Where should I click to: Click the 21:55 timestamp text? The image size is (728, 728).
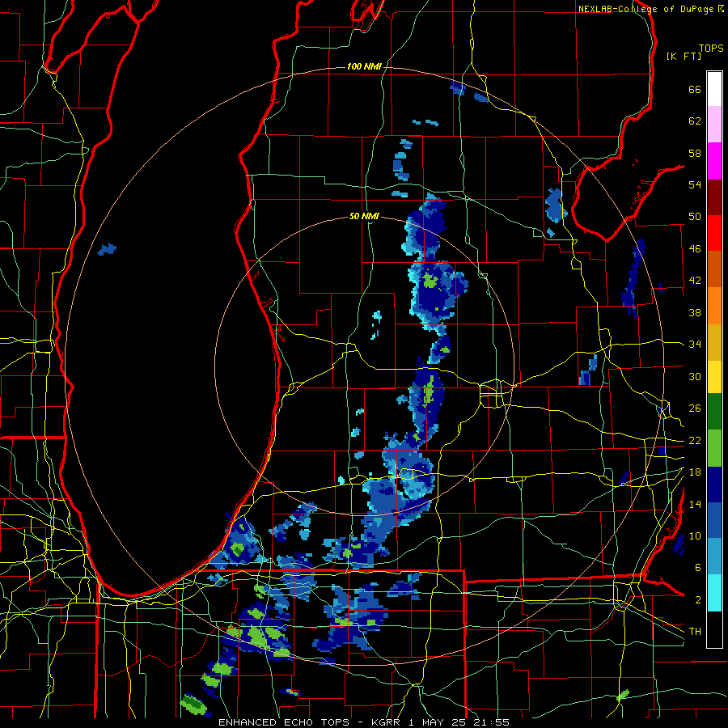491,722
